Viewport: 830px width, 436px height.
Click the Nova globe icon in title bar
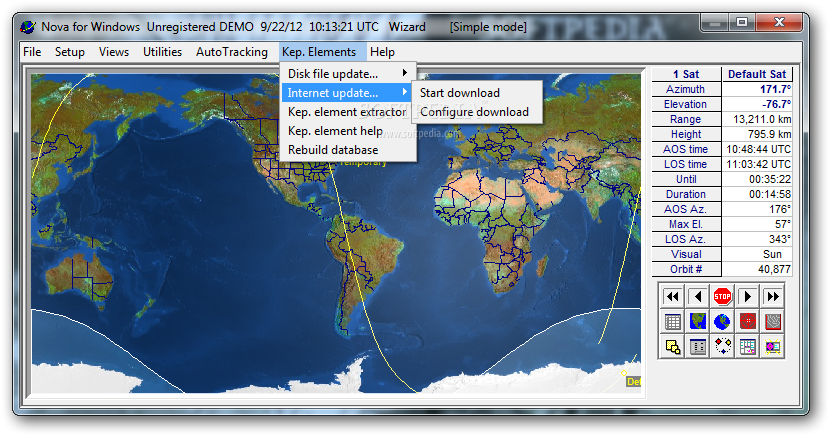coord(28,26)
